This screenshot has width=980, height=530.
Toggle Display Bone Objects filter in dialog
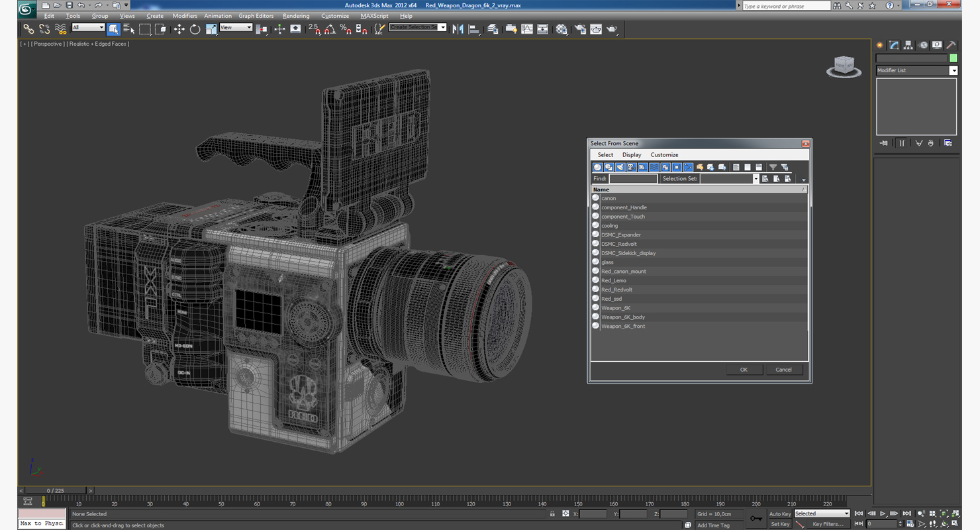(x=687, y=168)
